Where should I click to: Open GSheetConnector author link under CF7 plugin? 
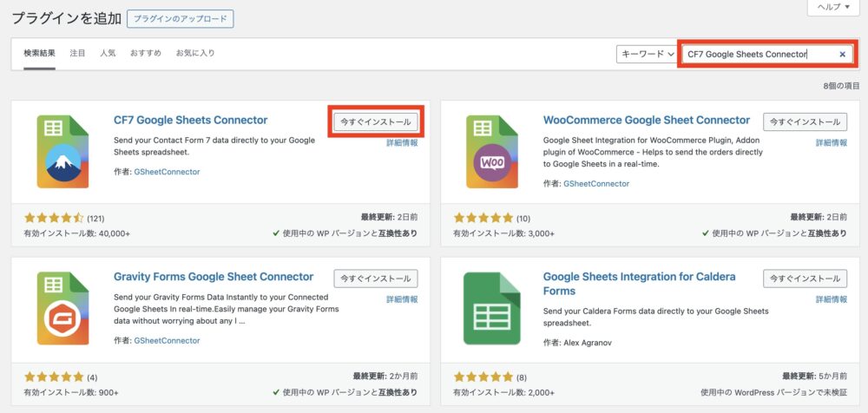pyautogui.click(x=167, y=172)
